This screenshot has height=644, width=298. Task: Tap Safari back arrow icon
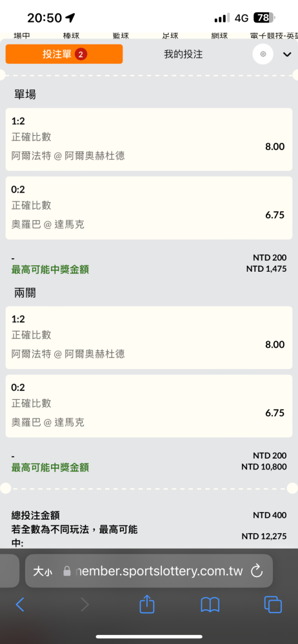20,605
